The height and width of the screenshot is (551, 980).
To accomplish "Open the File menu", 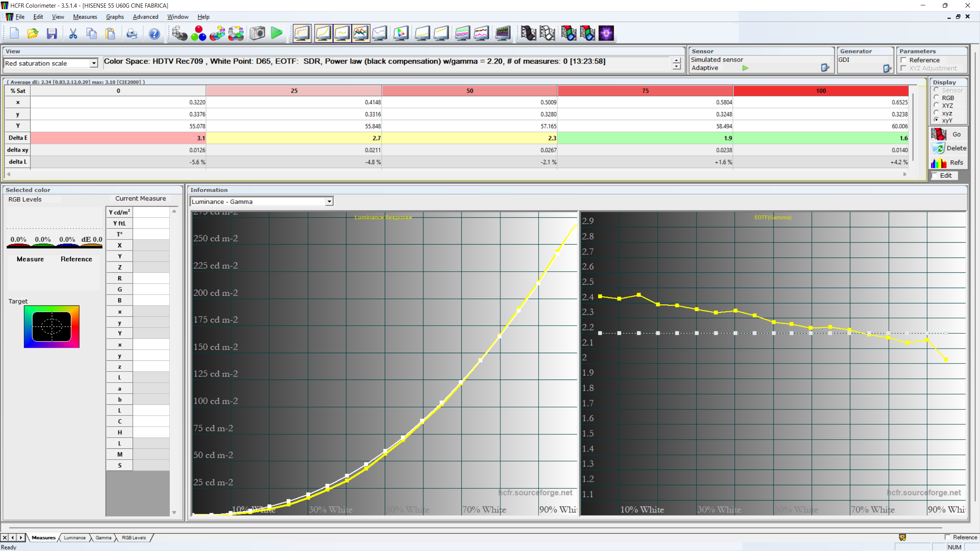I will (x=20, y=17).
